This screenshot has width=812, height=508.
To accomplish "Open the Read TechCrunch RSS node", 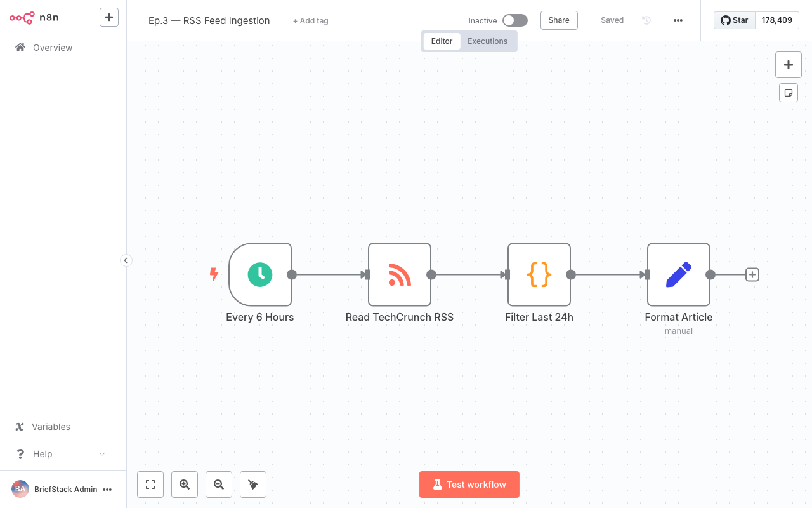I will coord(400,274).
